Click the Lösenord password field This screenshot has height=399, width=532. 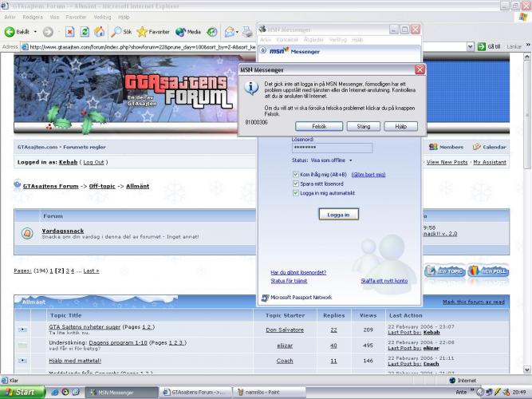[x=332, y=148]
